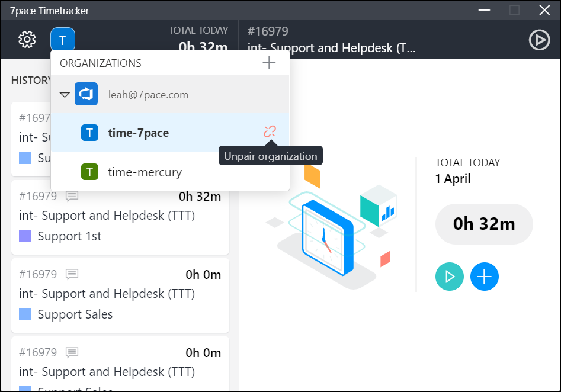The height and width of the screenshot is (392, 561).
Task: Add a new organization with plus icon
Action: tap(269, 63)
